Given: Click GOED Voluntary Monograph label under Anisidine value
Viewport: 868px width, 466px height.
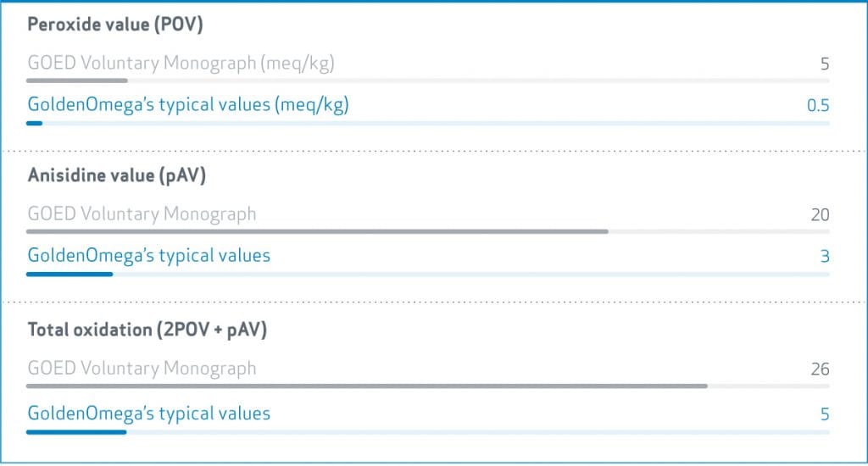Looking at the screenshot, I should (x=142, y=214).
